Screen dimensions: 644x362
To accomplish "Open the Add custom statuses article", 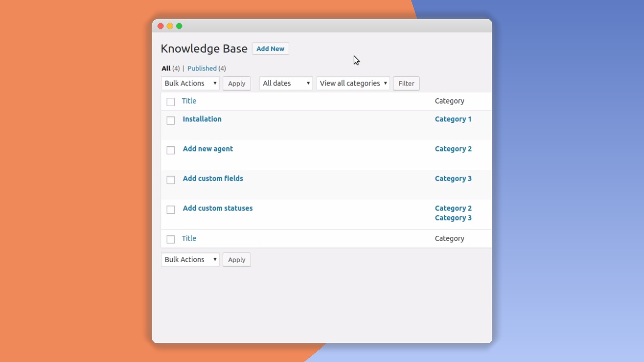I will tap(218, 209).
